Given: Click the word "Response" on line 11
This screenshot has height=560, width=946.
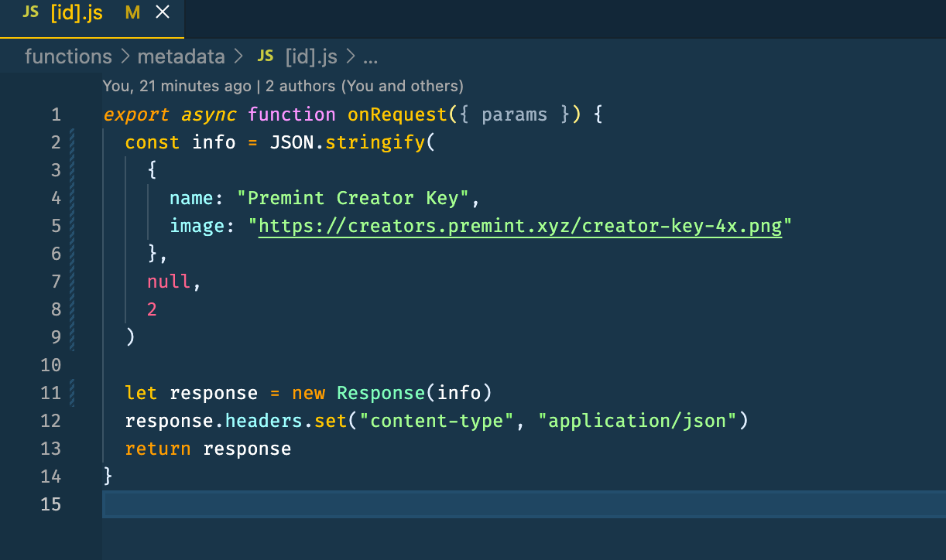Looking at the screenshot, I should coord(380,393).
